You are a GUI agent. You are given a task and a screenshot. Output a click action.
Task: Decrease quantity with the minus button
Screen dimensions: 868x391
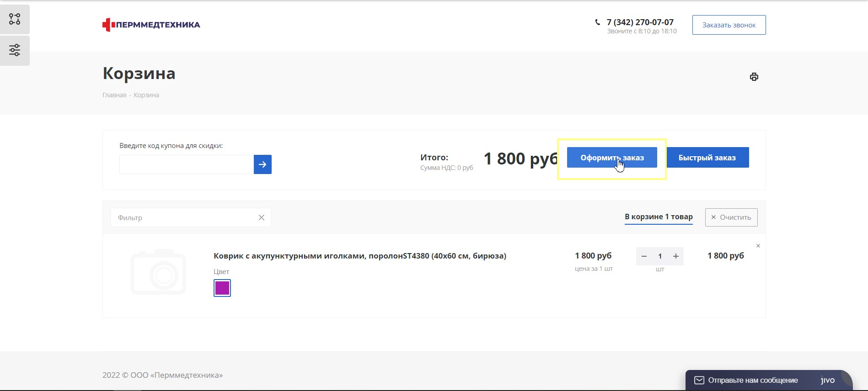click(644, 256)
